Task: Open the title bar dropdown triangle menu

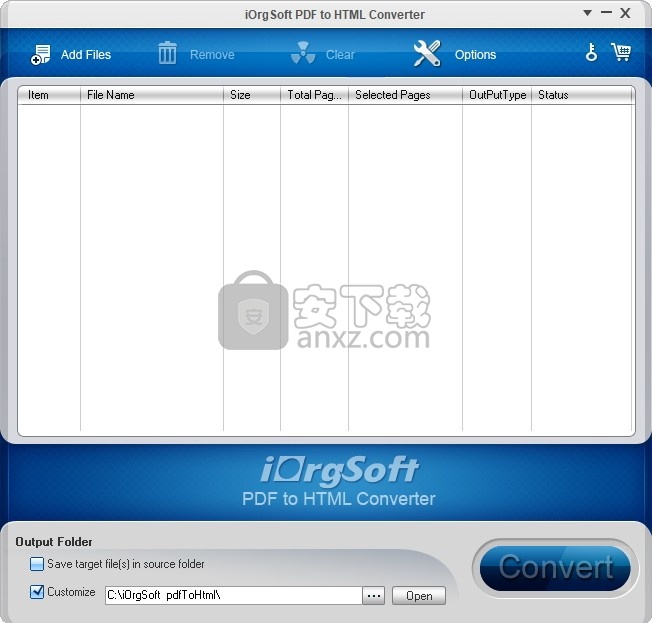Action: click(587, 13)
